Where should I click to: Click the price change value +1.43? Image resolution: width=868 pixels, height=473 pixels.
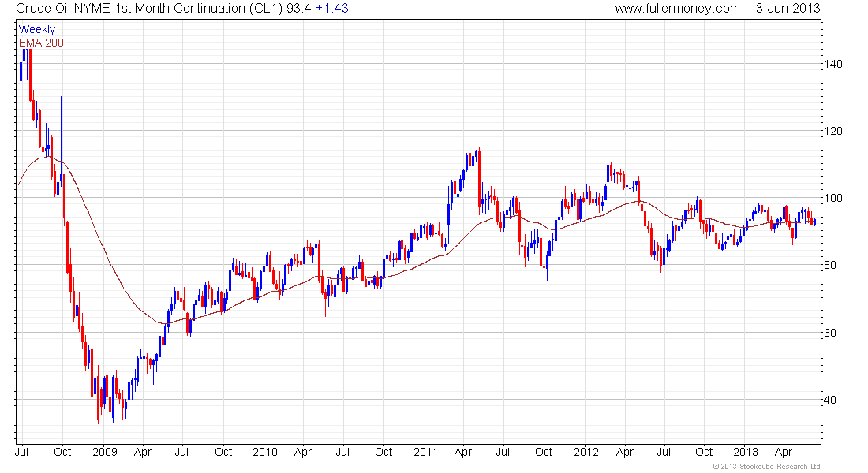point(332,9)
